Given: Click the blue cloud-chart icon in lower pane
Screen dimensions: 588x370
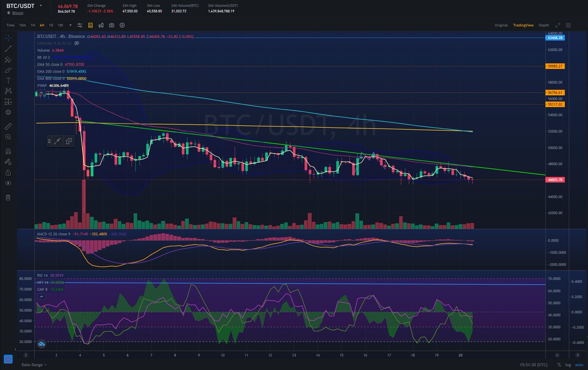Looking at the screenshot, I should tap(42, 345).
